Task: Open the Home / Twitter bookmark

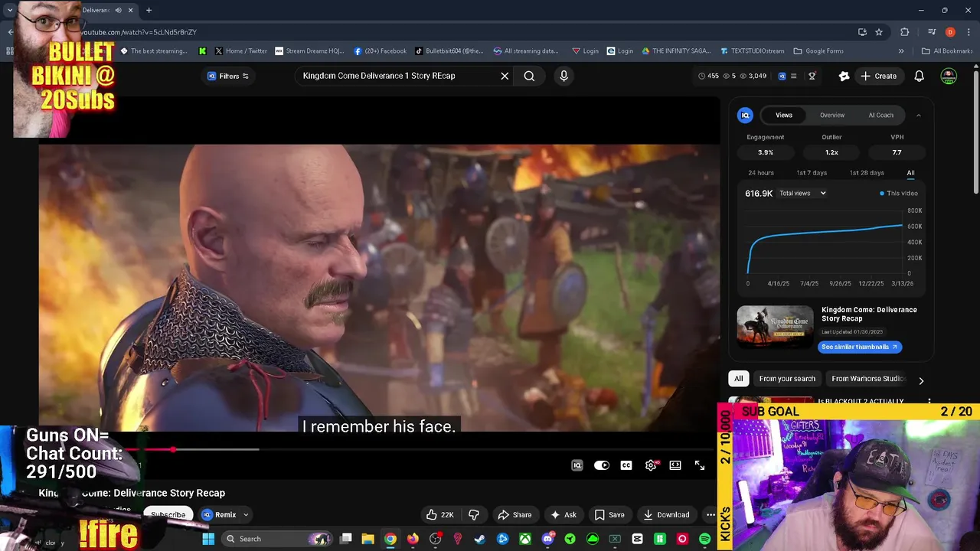Action: point(240,51)
